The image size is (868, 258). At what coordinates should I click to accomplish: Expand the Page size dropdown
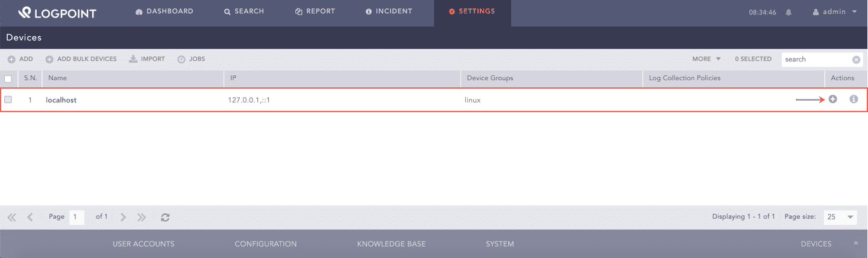pos(840,217)
